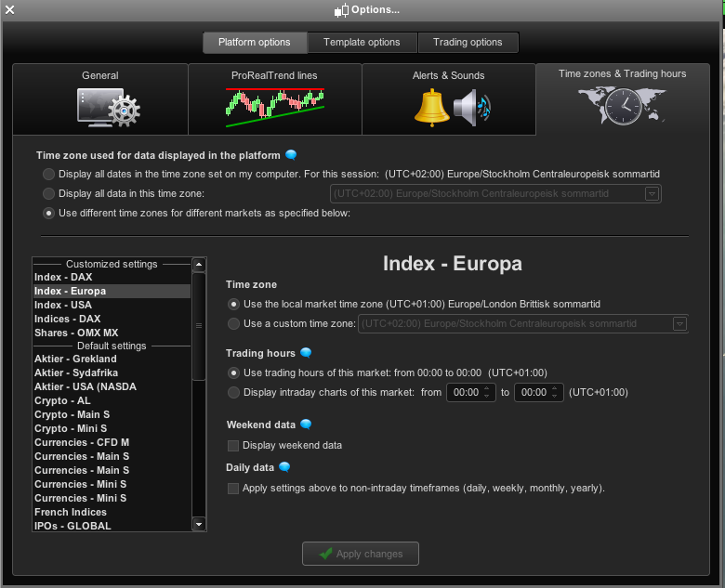Open help bubble next to Trading hours

click(x=306, y=353)
